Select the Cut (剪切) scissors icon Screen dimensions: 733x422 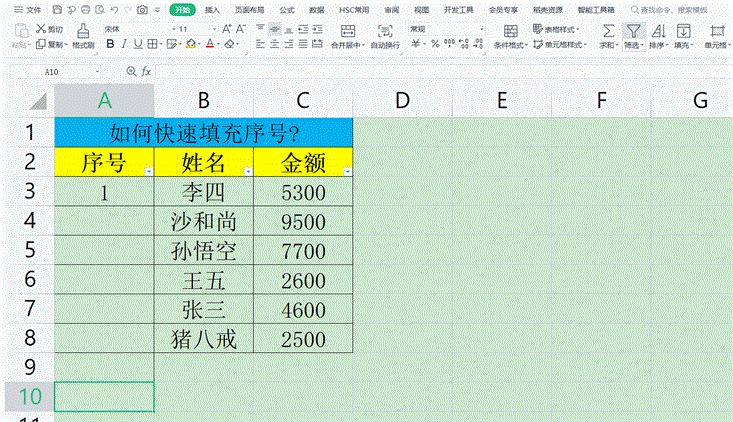pyautogui.click(x=41, y=29)
